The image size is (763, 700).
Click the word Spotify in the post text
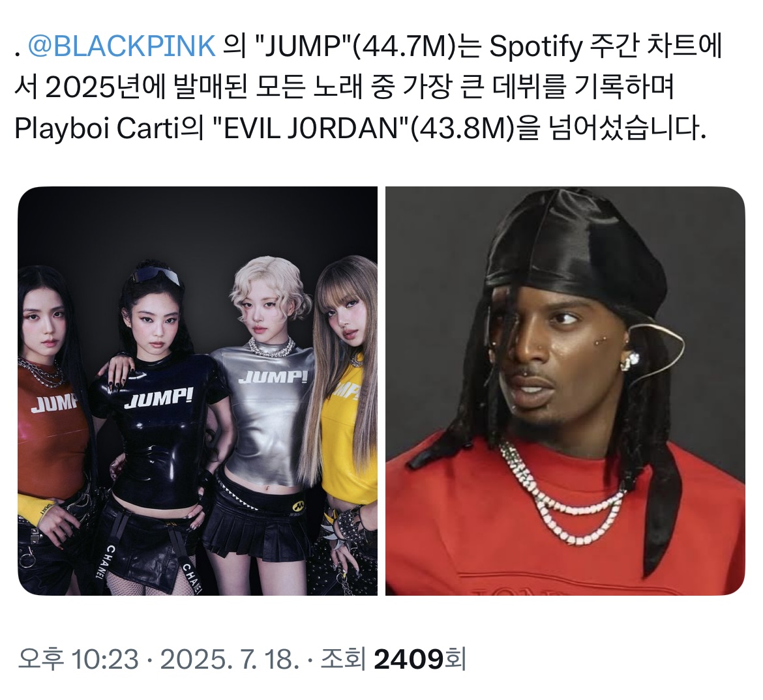[x=536, y=47]
